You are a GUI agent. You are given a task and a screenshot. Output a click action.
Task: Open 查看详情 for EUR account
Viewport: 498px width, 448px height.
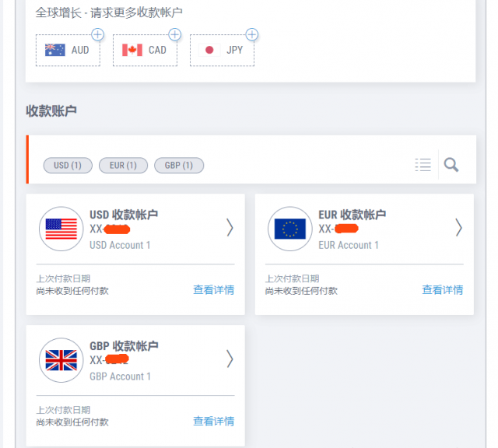[x=443, y=290]
